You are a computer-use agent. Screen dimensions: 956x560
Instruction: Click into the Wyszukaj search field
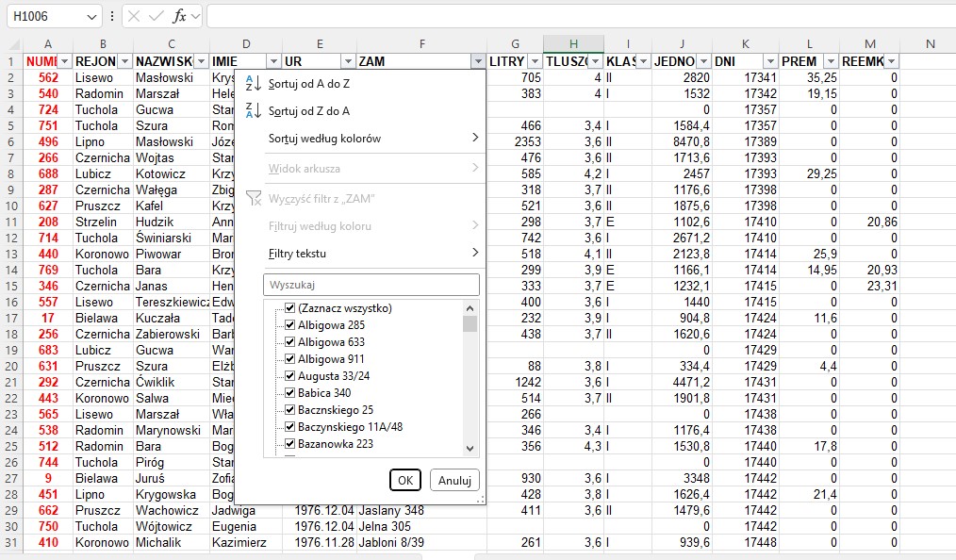pos(371,285)
